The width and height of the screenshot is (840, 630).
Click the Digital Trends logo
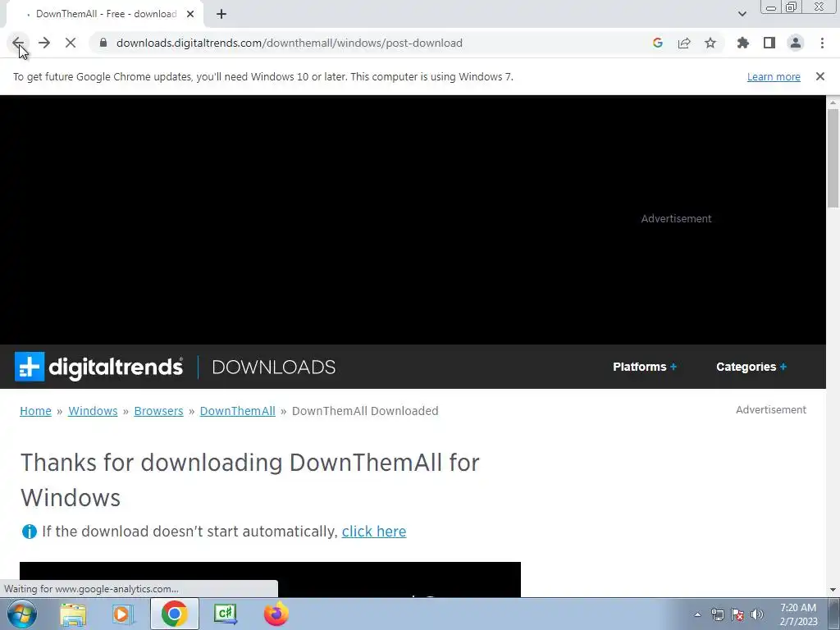coord(98,367)
